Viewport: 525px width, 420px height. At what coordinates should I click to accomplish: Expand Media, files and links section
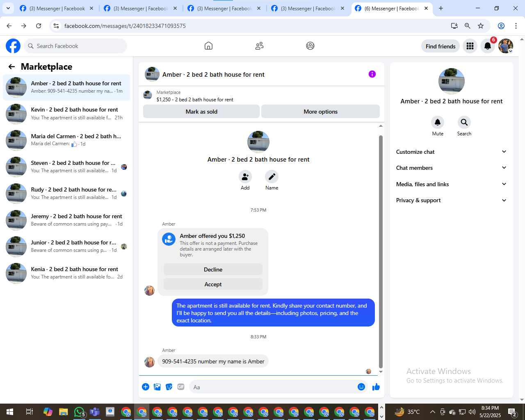click(451, 184)
